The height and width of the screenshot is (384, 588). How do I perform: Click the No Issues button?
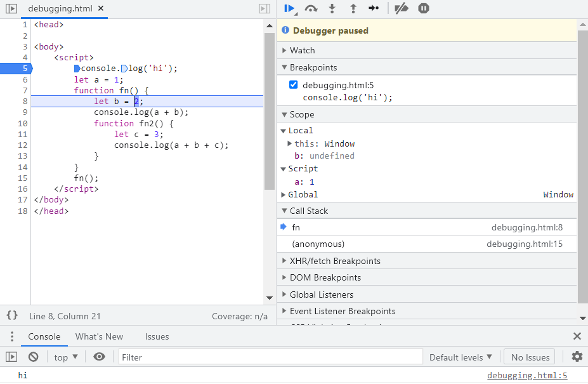coord(530,357)
